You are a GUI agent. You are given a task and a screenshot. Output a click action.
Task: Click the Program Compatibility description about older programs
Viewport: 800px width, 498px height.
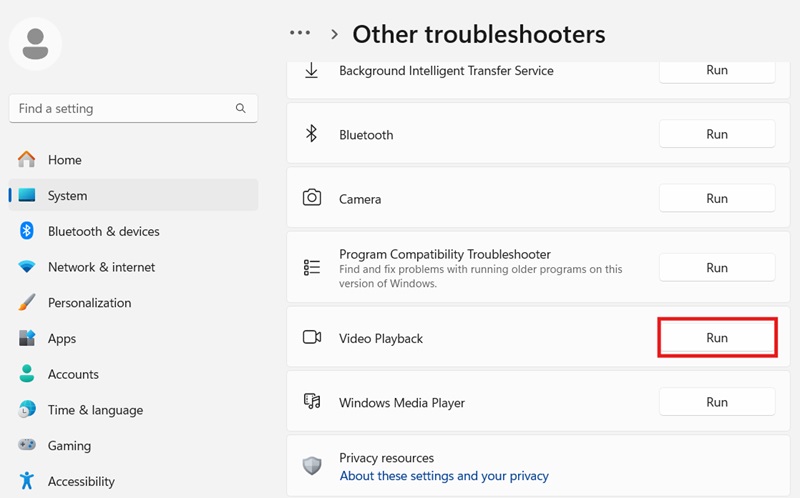(480, 276)
